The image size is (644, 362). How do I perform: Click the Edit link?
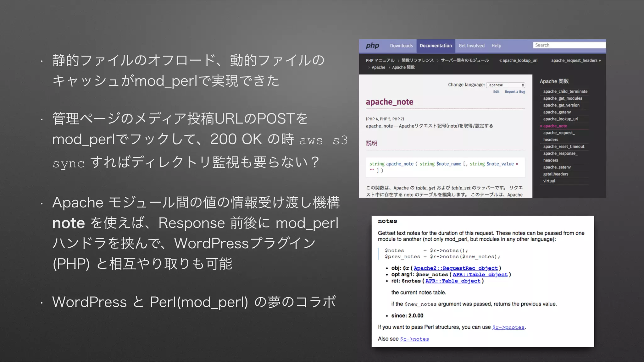(496, 92)
